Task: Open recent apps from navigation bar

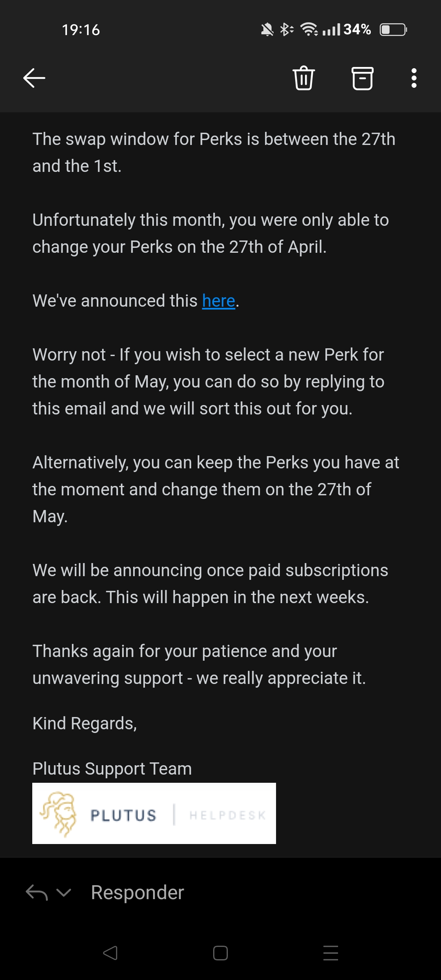Action: point(330,953)
